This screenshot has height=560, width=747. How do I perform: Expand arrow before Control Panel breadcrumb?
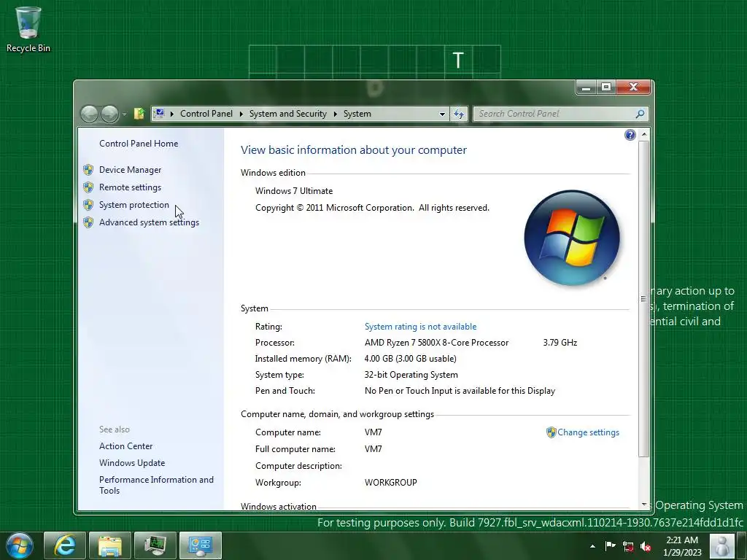(x=171, y=114)
